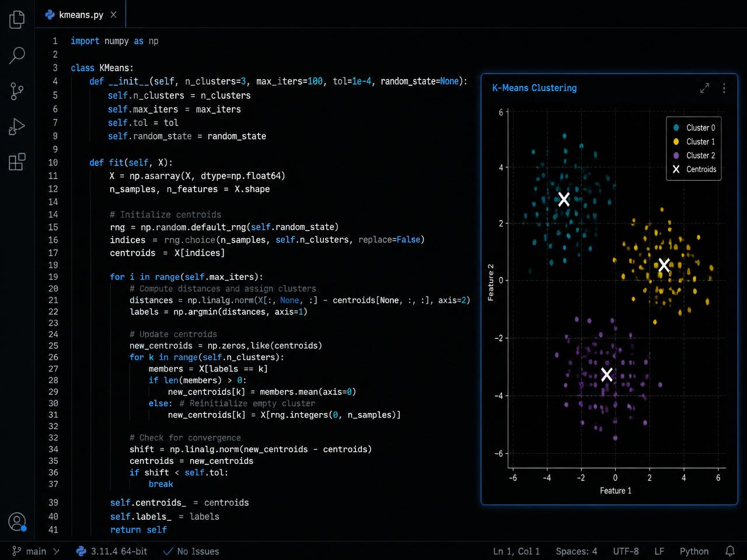
Task: Click '# Initialize centroids' comment
Action: [165, 215]
